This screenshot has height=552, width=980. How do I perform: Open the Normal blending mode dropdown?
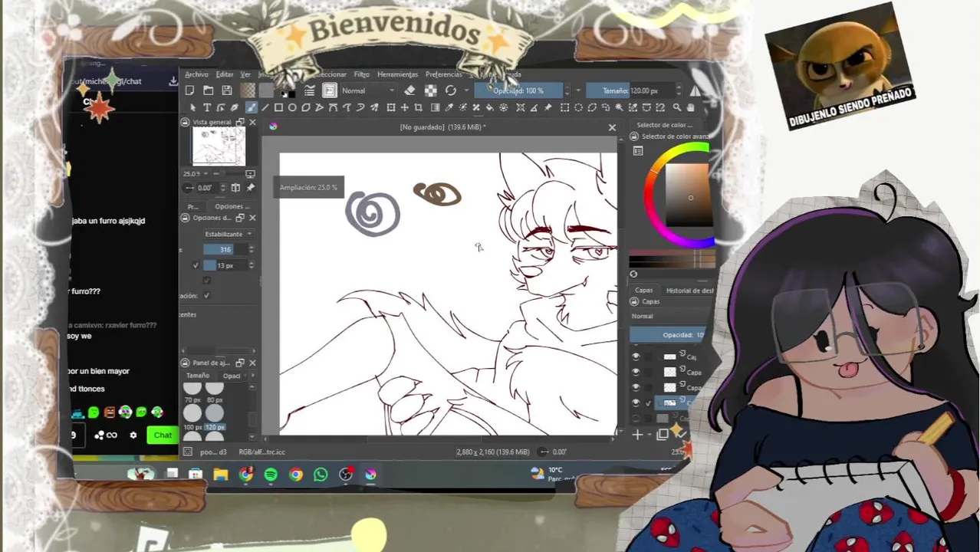(x=370, y=90)
